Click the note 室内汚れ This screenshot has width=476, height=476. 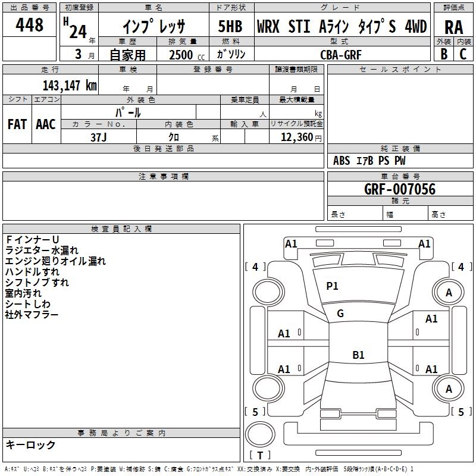tap(23, 293)
